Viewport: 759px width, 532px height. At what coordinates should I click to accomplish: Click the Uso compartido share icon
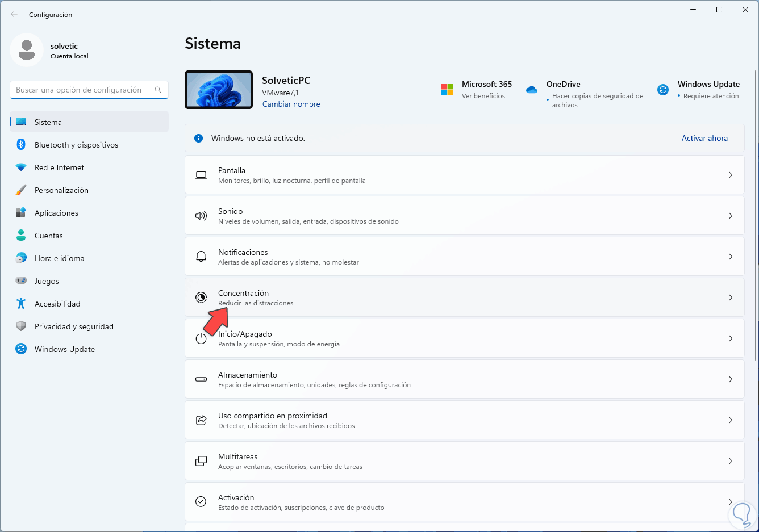(x=201, y=420)
